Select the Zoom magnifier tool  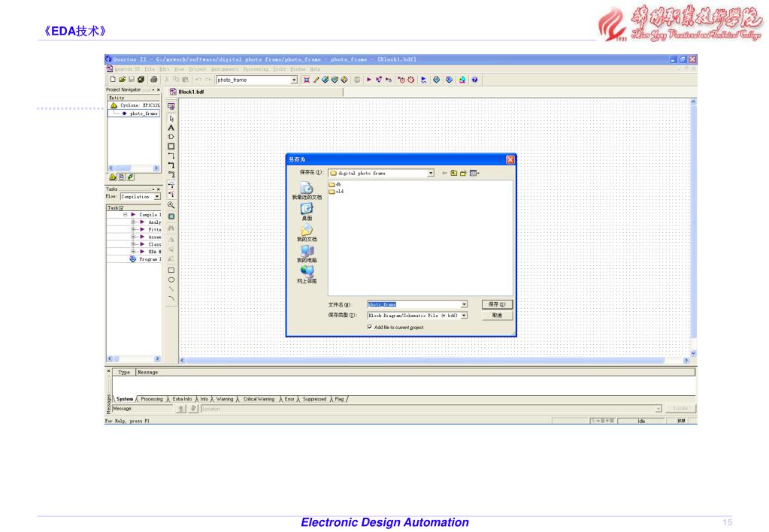[171, 205]
